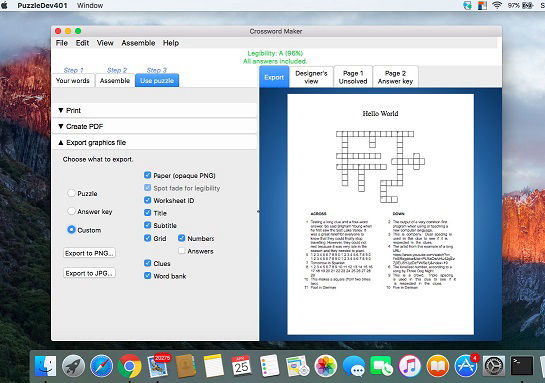
Task: Open Page 1 Unsolved tab
Action: pos(353,77)
